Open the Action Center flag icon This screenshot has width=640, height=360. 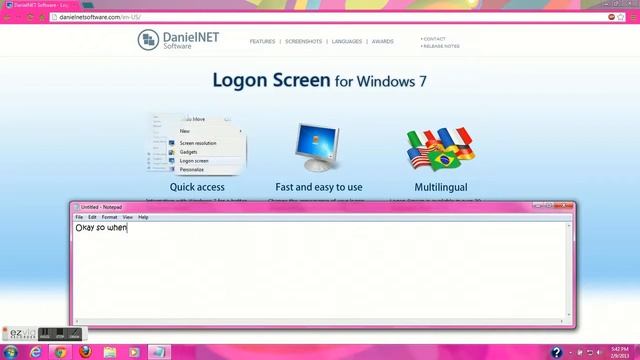pos(580,352)
